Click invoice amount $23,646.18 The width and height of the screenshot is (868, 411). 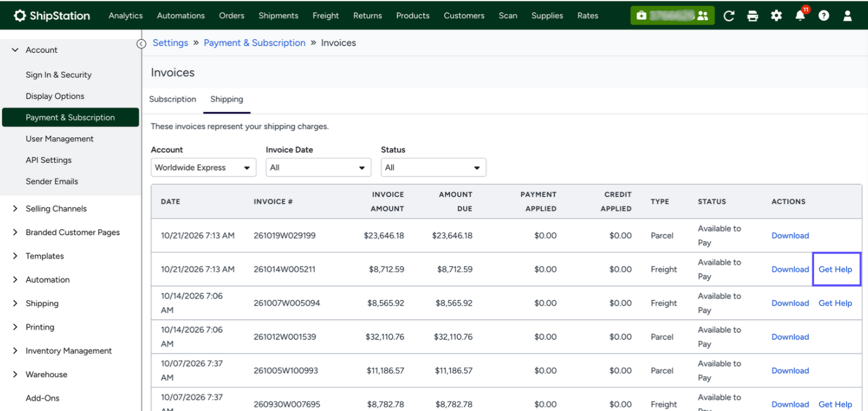[x=384, y=236]
